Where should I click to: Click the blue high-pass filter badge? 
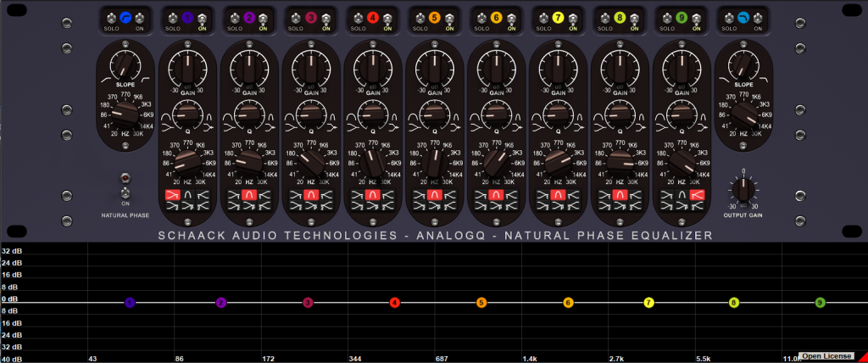(x=125, y=18)
